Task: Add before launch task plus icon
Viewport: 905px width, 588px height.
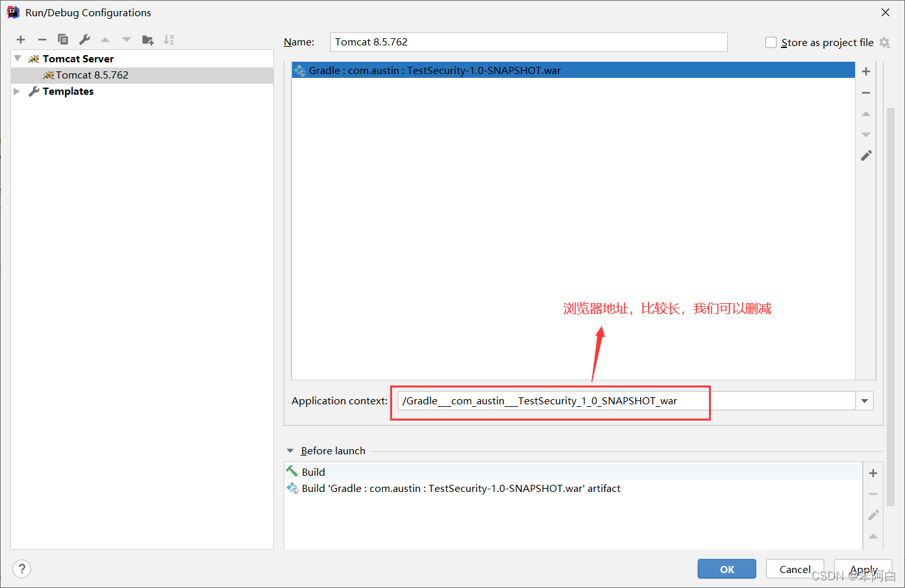Action: pyautogui.click(x=873, y=473)
